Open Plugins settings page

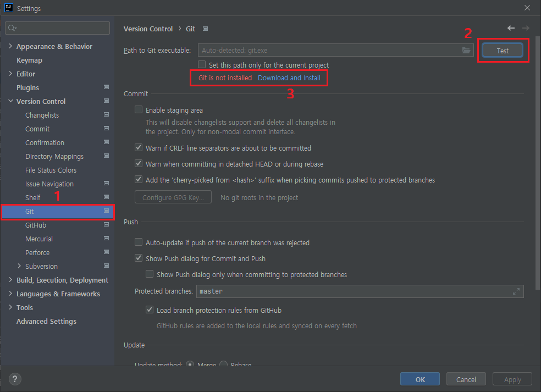point(27,87)
